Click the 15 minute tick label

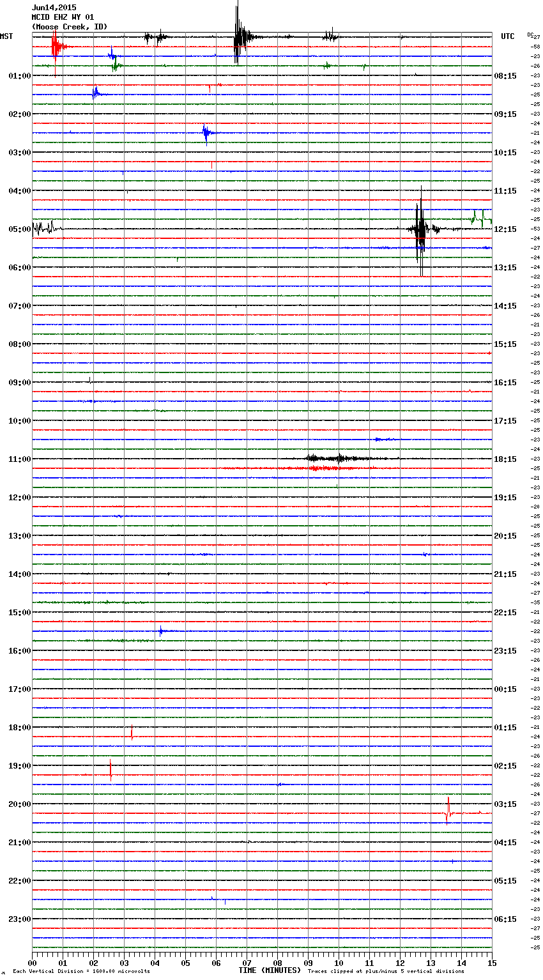[492, 963]
